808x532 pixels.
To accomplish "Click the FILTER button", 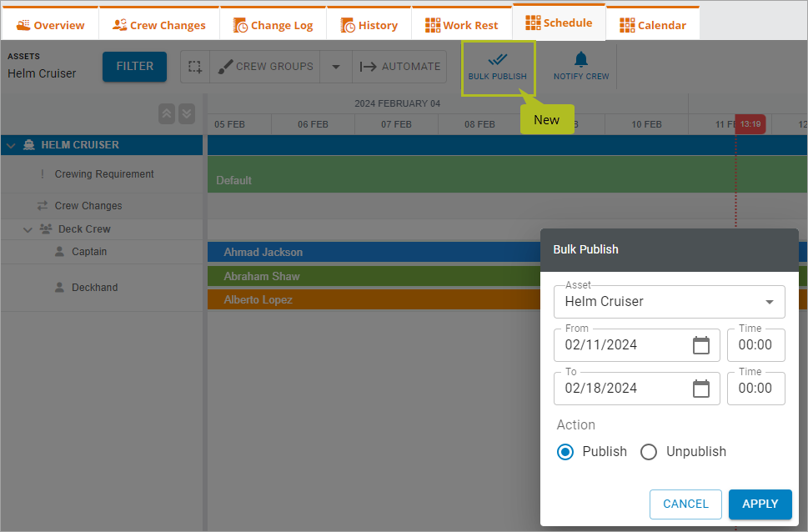I will click(134, 67).
